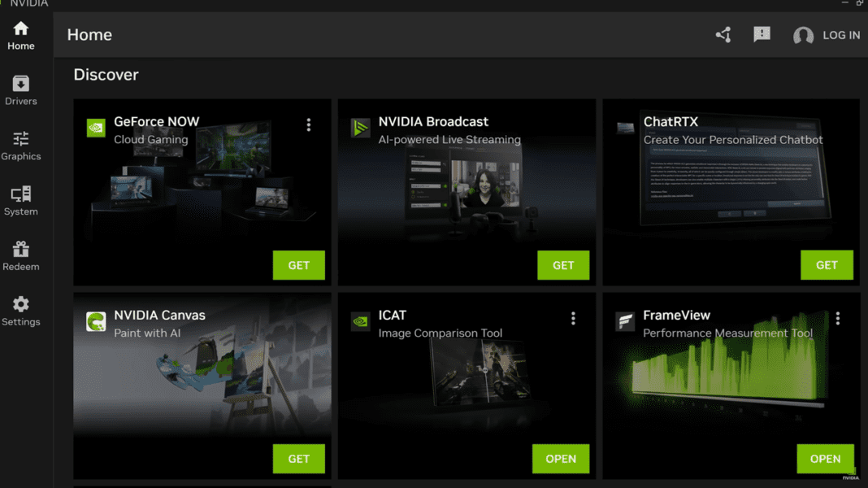Click the NVIDIA Canvas paintbrush icon
Screen dimensions: 868x488
[x=95, y=321]
